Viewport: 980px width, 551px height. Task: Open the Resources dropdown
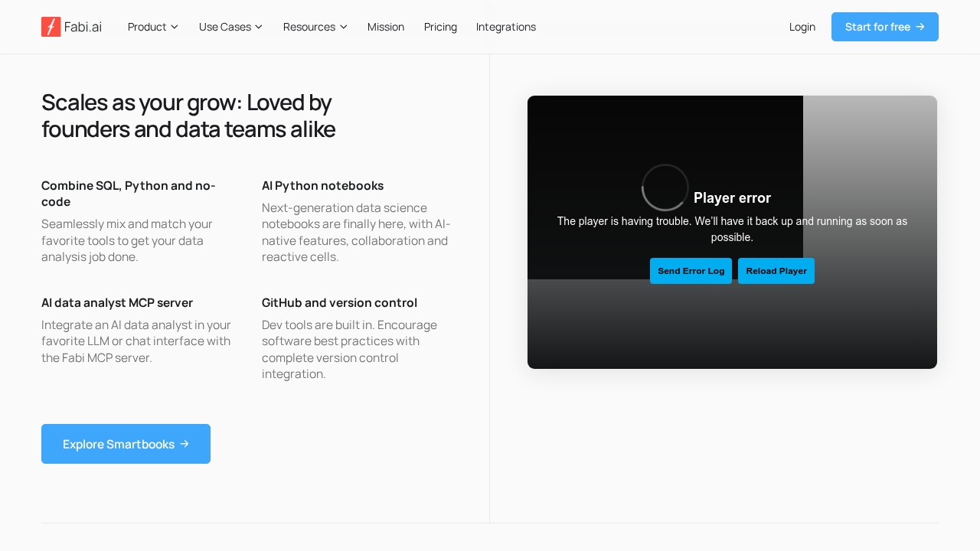coord(315,27)
